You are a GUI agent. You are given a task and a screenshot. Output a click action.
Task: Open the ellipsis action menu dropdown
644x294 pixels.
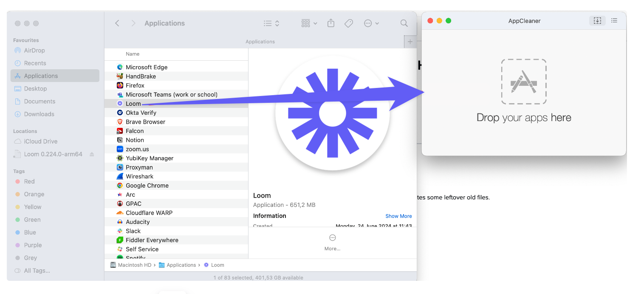coord(371,23)
